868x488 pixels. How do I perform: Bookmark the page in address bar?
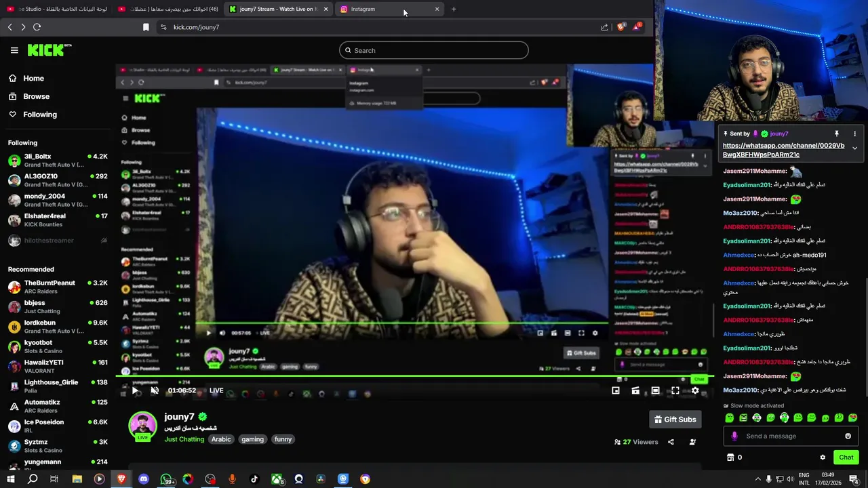(146, 27)
